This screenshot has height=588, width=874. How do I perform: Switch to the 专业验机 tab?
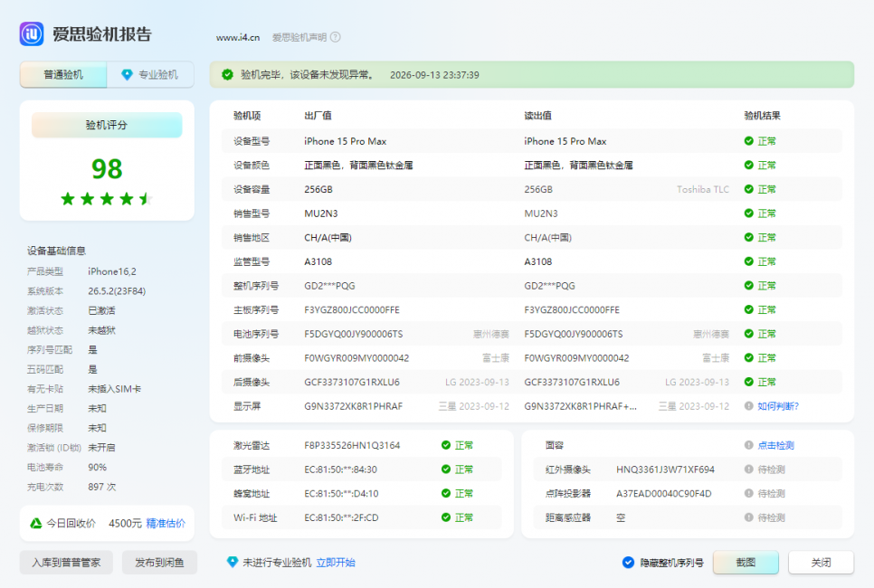click(150, 75)
